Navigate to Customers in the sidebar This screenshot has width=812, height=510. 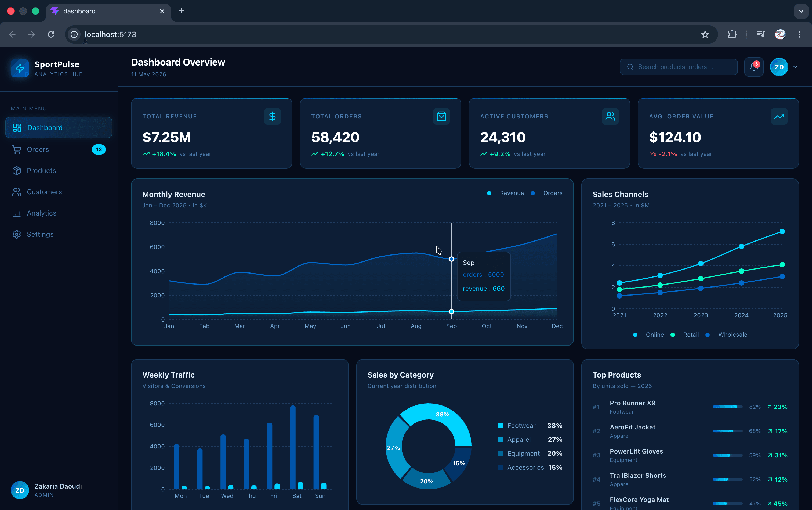click(59, 192)
